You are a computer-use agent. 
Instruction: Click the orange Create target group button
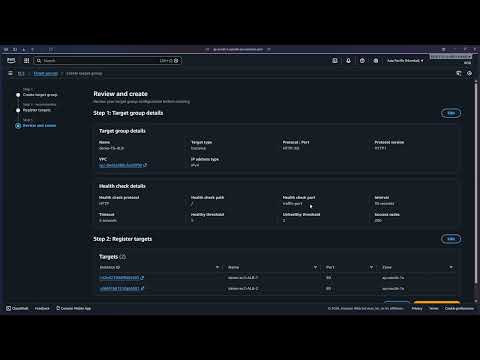[437, 302]
